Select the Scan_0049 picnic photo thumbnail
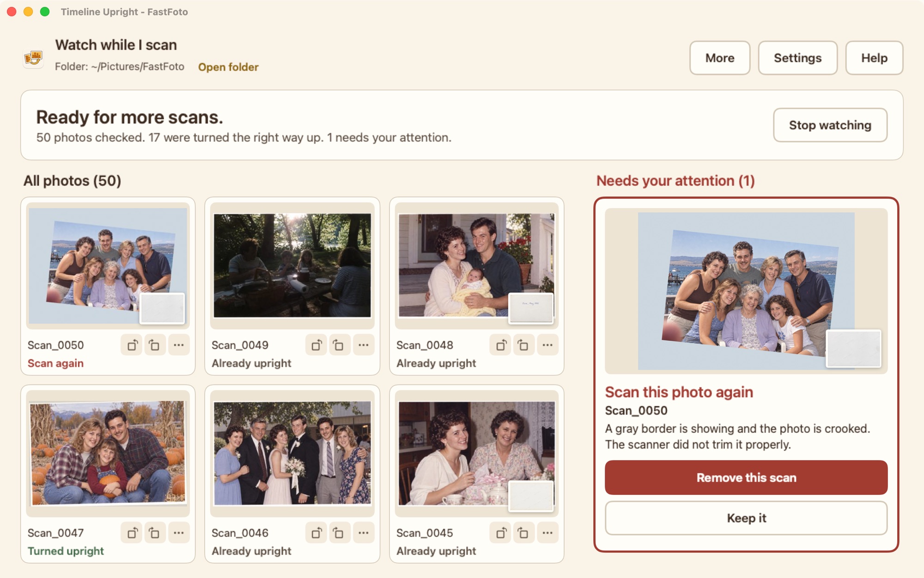Viewport: 924px width, 578px height. [292, 265]
